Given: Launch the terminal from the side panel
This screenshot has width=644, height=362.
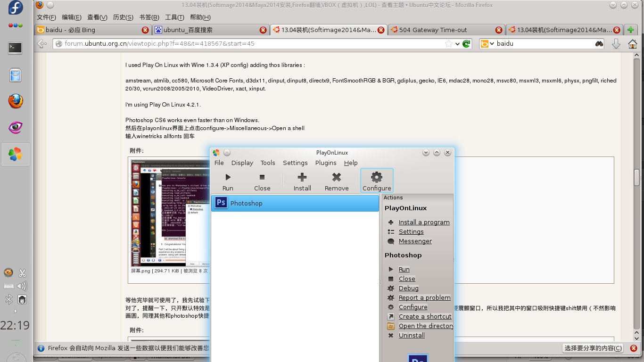Looking at the screenshot, I should (x=16, y=48).
